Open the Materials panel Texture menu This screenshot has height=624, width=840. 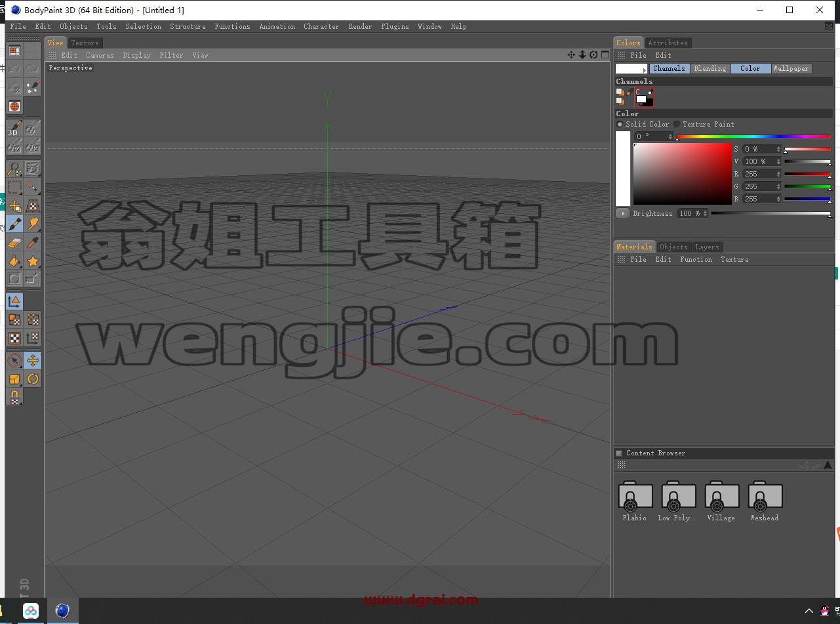pos(734,259)
